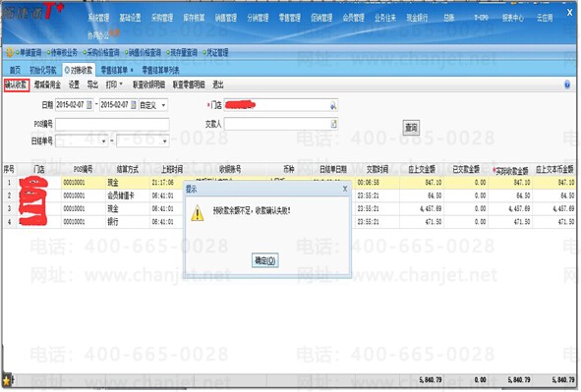Click the 实际收款金额 column header
Viewport: 581px width, 392px height.
[510, 170]
